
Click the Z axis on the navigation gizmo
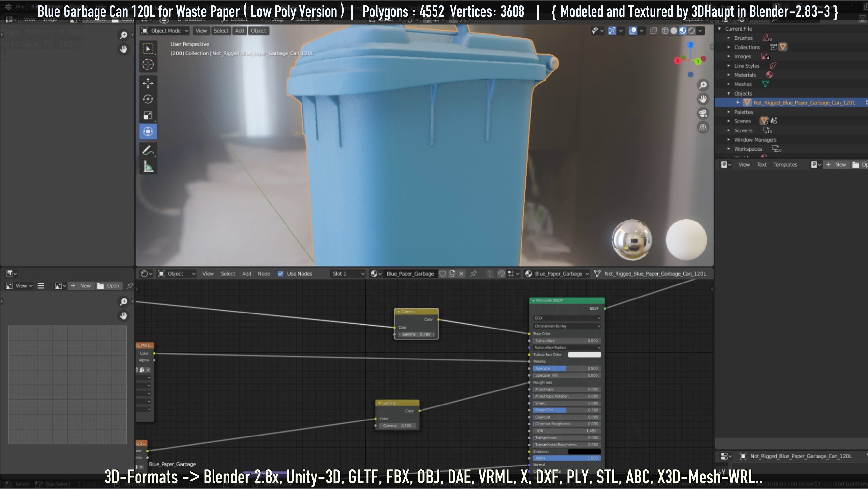[691, 45]
